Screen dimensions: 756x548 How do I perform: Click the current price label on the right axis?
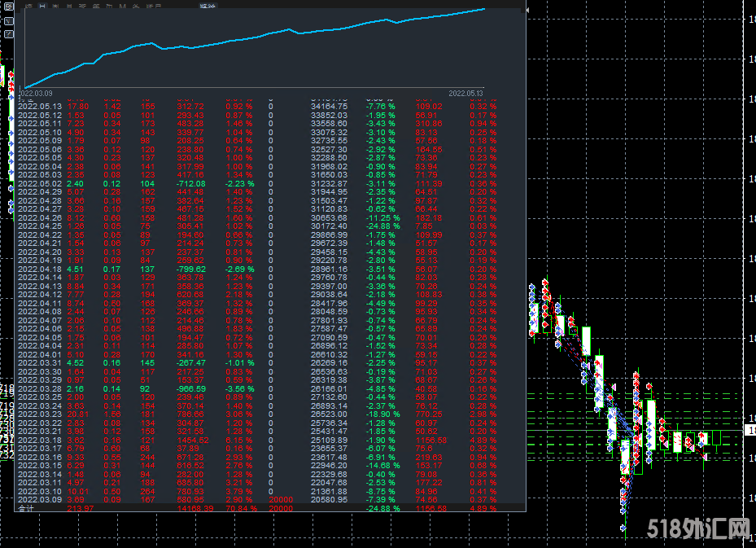[750, 429]
